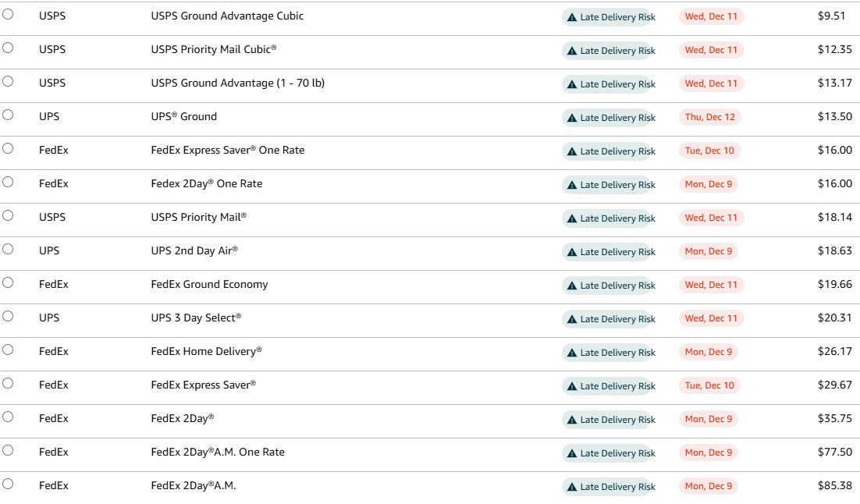Click the $9.51 price
This screenshot has height=504, width=860.
(831, 16)
